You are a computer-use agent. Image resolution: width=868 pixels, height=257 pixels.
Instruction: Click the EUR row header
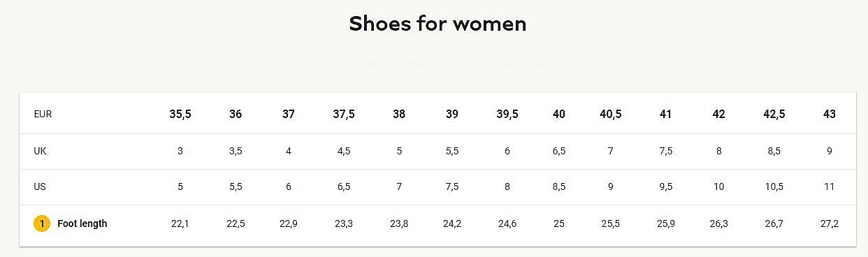(43, 114)
